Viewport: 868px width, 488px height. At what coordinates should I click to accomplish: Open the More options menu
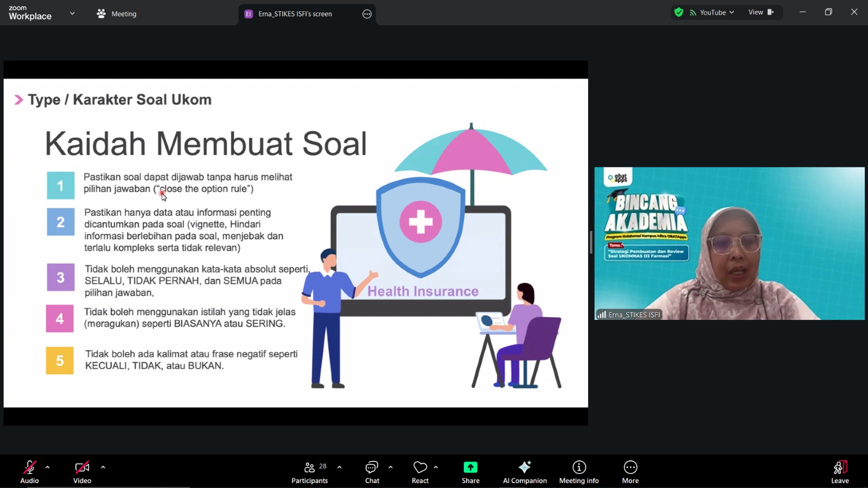pyautogui.click(x=630, y=472)
